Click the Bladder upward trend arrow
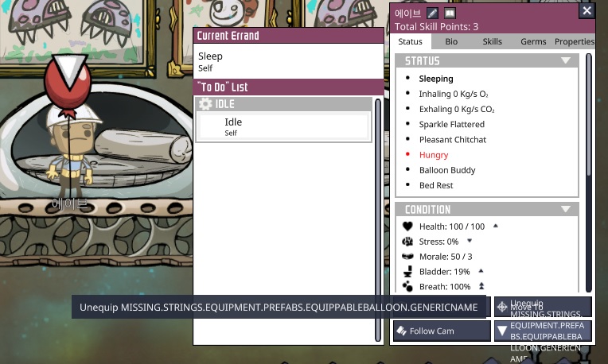Screen dimensions: 608x364 click(x=481, y=271)
